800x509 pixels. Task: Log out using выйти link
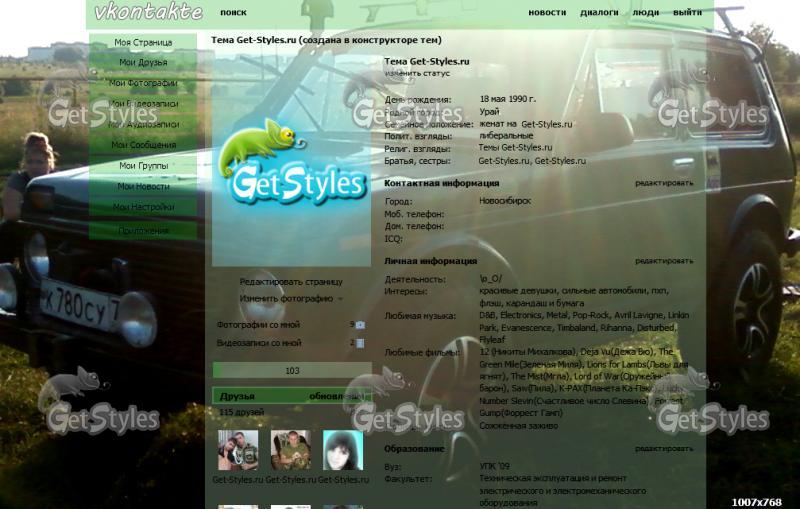687,13
